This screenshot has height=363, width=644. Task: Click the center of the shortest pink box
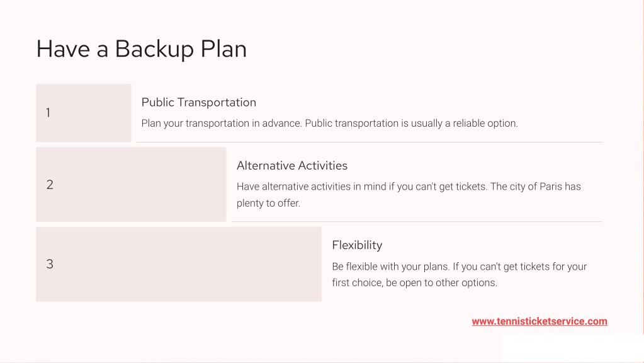[84, 113]
